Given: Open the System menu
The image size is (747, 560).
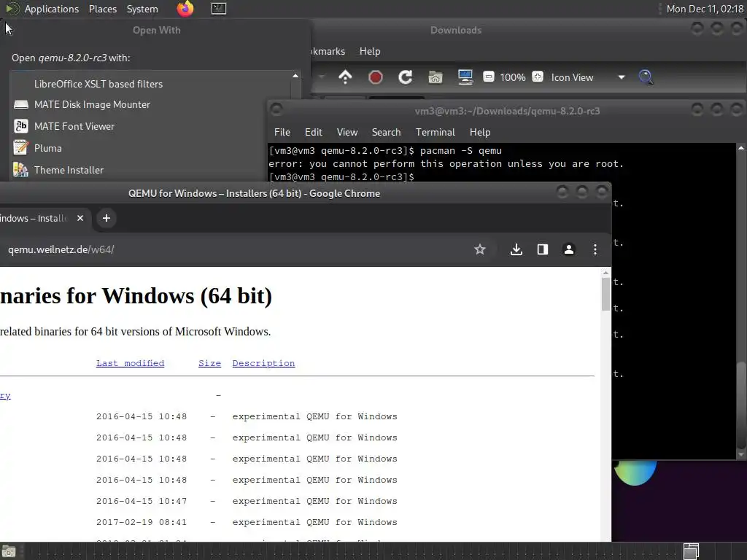Looking at the screenshot, I should pyautogui.click(x=142, y=9).
